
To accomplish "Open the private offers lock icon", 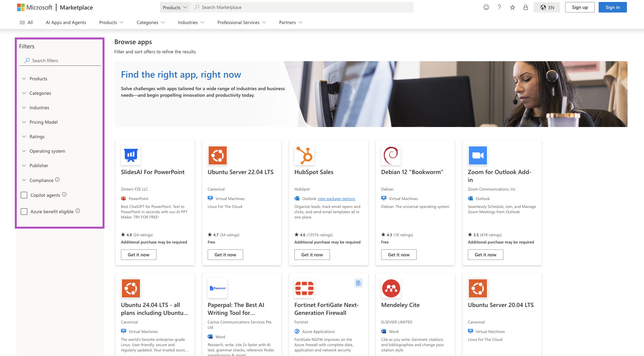I will [x=526, y=7].
